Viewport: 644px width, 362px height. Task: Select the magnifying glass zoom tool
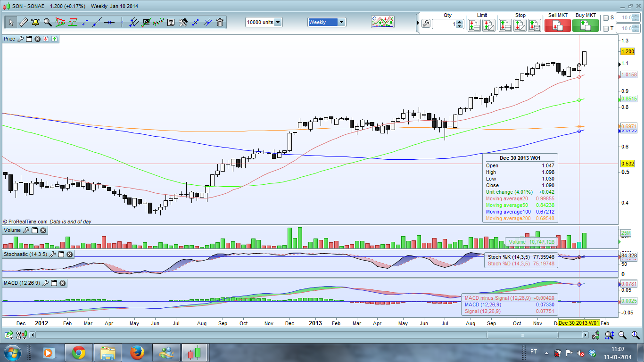click(48, 22)
